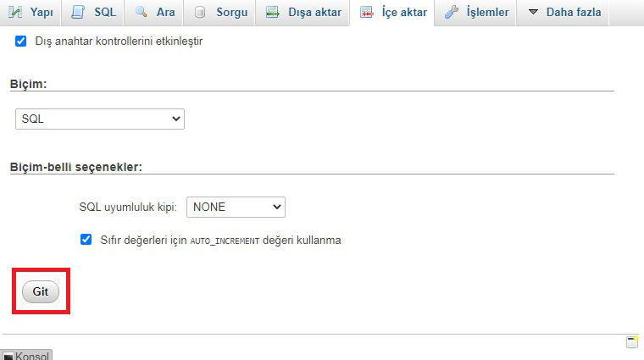
Task: Click the Konsol terminal icon
Action: [8, 357]
